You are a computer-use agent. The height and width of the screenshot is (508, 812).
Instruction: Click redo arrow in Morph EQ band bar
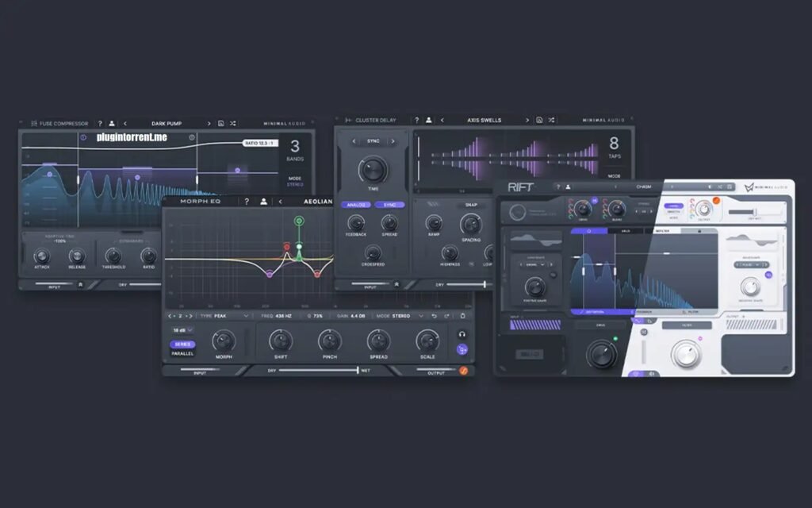point(446,316)
